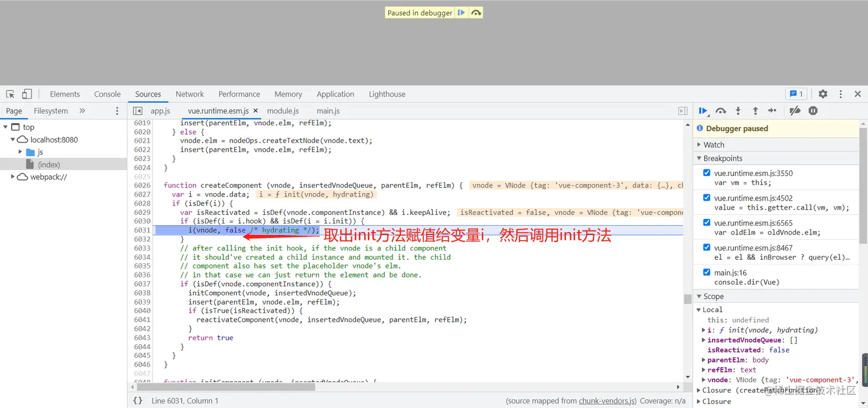Open navigator pane options menu

click(117, 111)
